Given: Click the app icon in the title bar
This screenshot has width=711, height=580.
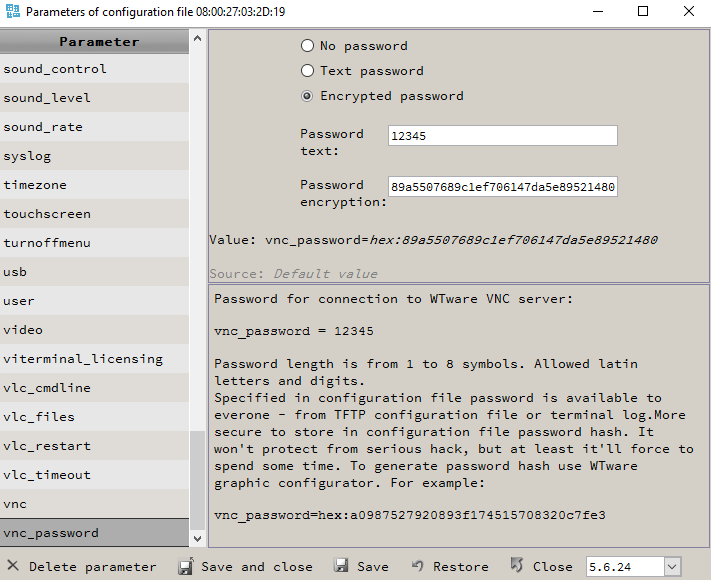Looking at the screenshot, I should [13, 12].
